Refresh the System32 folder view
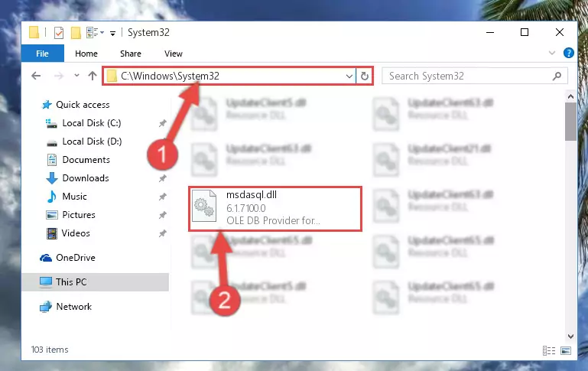The image size is (588, 371). [x=365, y=76]
